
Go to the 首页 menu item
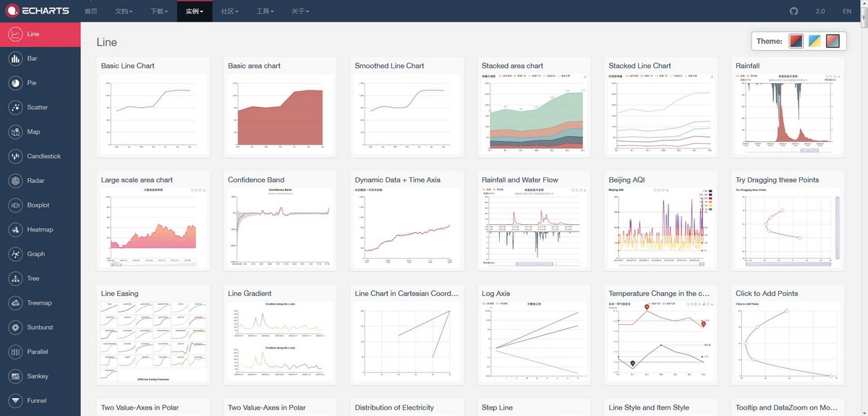[x=90, y=12]
